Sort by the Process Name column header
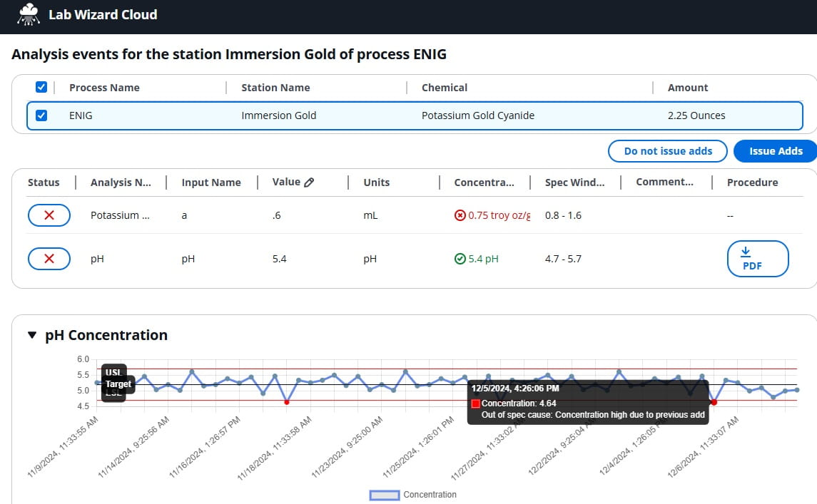817x504 pixels. 104,88
